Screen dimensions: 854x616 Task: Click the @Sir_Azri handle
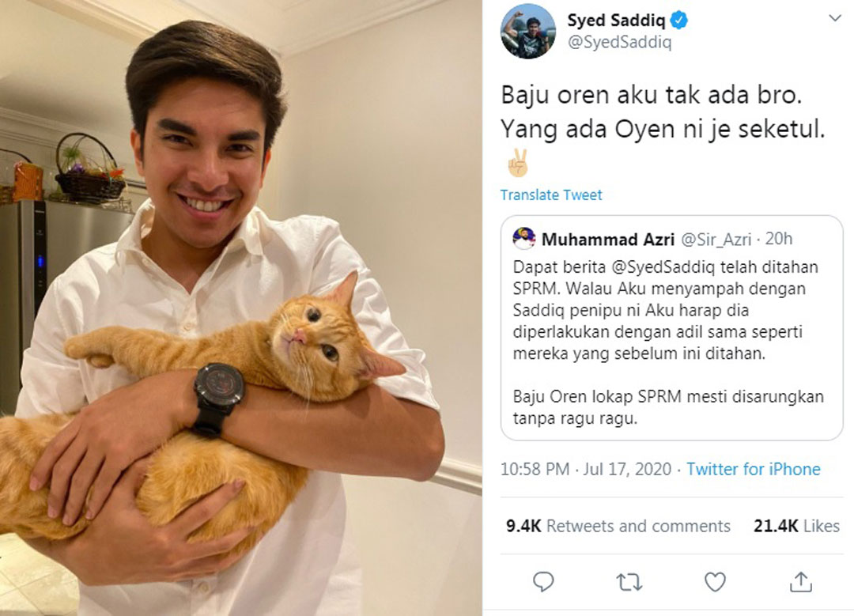pos(716,239)
